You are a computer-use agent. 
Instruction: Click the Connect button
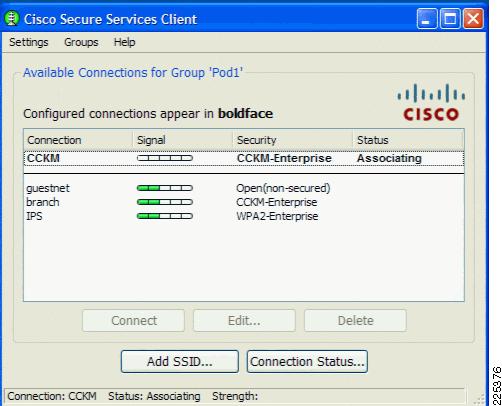click(x=134, y=320)
